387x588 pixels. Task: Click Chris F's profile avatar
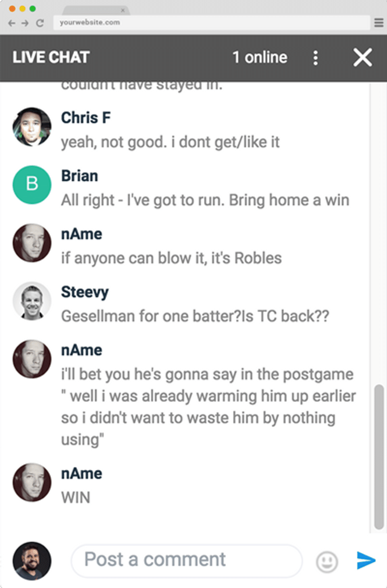click(x=32, y=127)
